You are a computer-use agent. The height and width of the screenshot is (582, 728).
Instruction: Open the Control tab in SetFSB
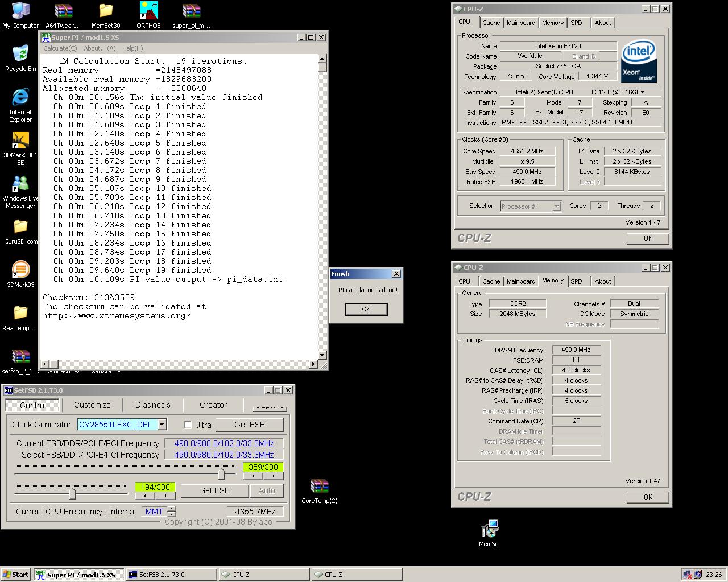tap(33, 405)
